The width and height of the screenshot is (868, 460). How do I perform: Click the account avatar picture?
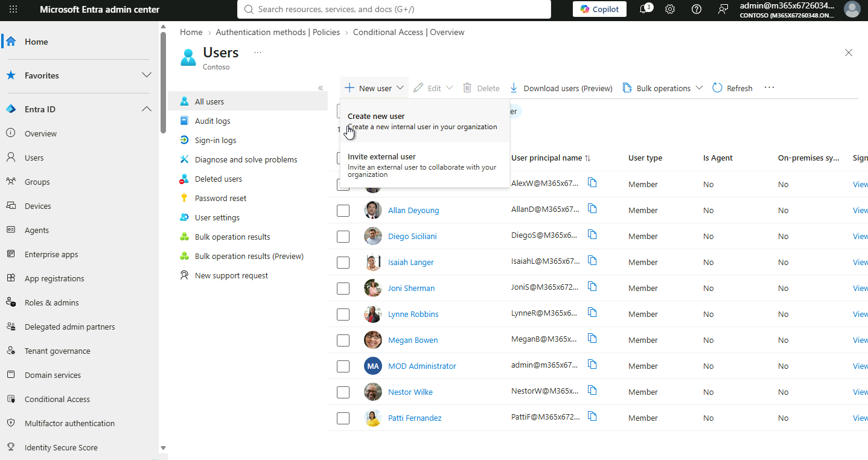click(x=852, y=9)
